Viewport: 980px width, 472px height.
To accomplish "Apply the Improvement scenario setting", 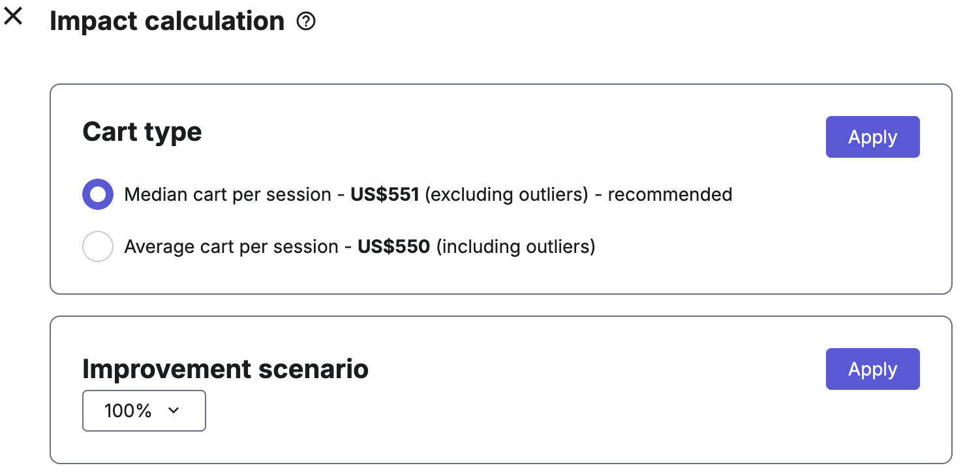I will click(872, 369).
